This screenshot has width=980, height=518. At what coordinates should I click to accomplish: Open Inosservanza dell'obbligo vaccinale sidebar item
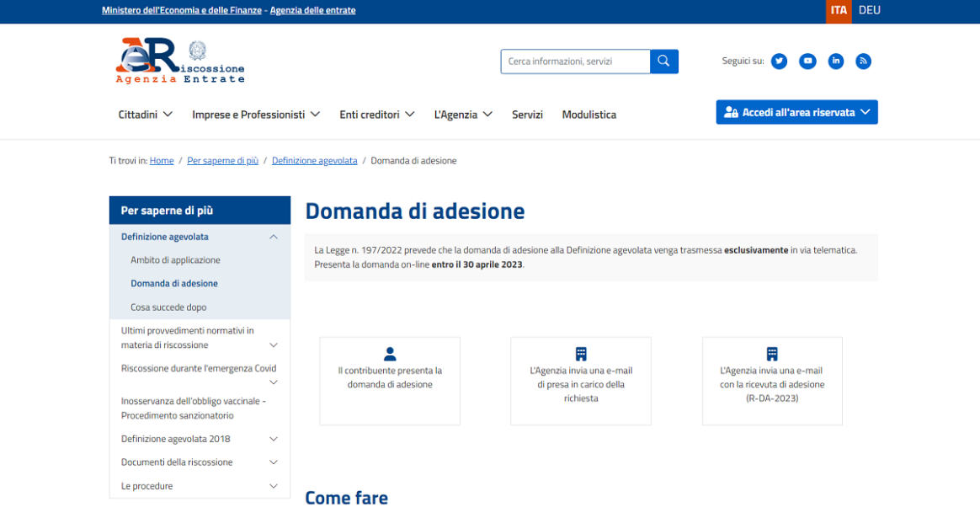pyautogui.click(x=194, y=408)
